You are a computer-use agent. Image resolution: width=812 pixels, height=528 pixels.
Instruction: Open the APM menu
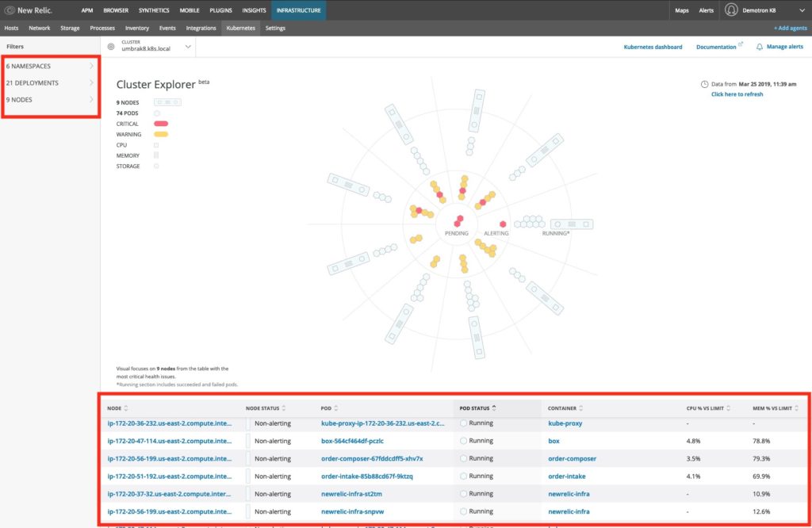click(x=87, y=10)
